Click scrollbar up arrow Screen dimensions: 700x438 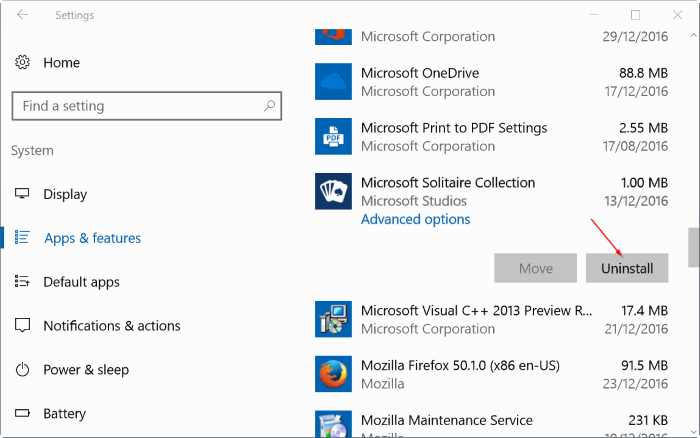tap(693, 35)
